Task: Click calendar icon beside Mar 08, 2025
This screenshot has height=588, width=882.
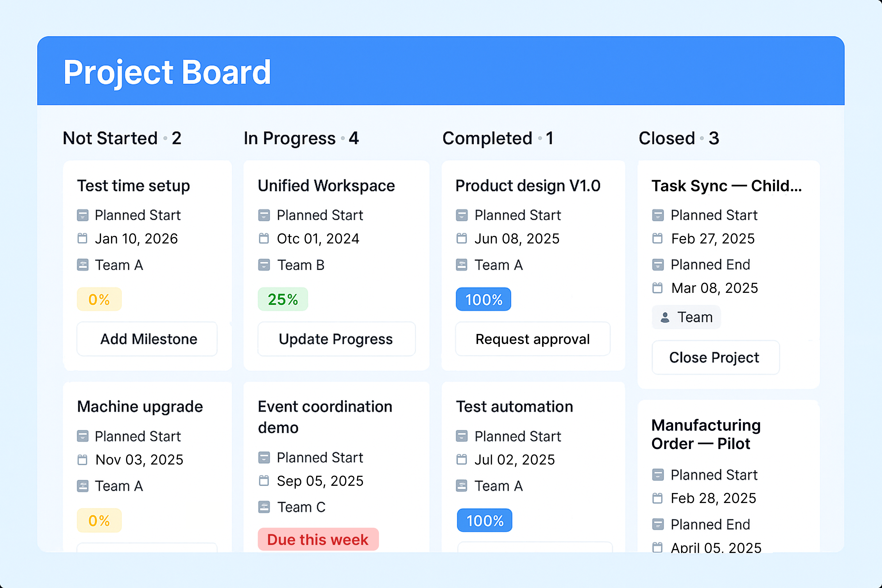Action: [x=657, y=288]
